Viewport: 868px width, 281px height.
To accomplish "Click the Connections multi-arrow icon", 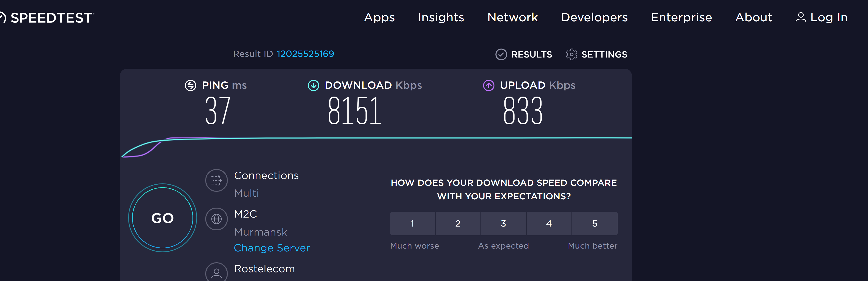I will click(216, 180).
